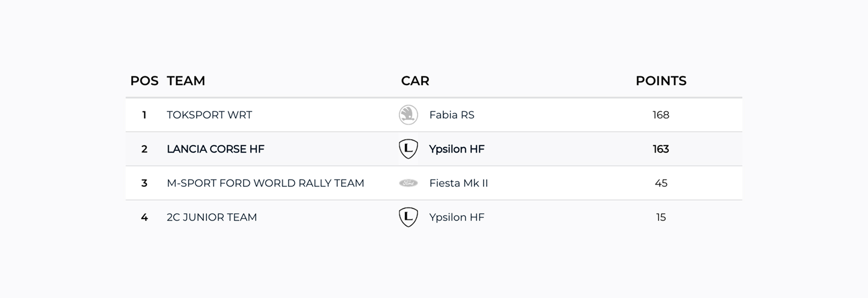The height and width of the screenshot is (298, 868).
Task: Open the 2C JUNIOR TEAM entry
Action: [212, 217]
